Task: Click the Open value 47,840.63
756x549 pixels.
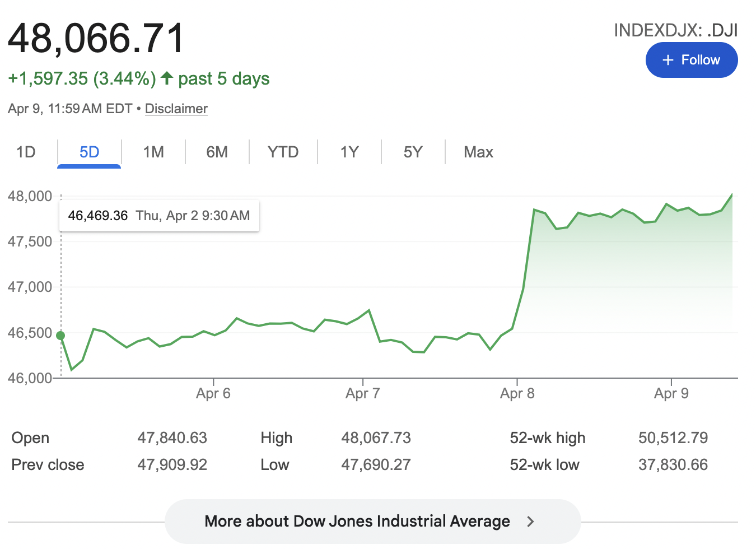Action: pos(172,438)
